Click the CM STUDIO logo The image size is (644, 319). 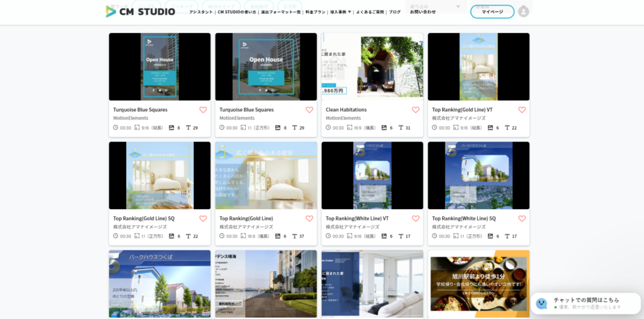tap(140, 11)
